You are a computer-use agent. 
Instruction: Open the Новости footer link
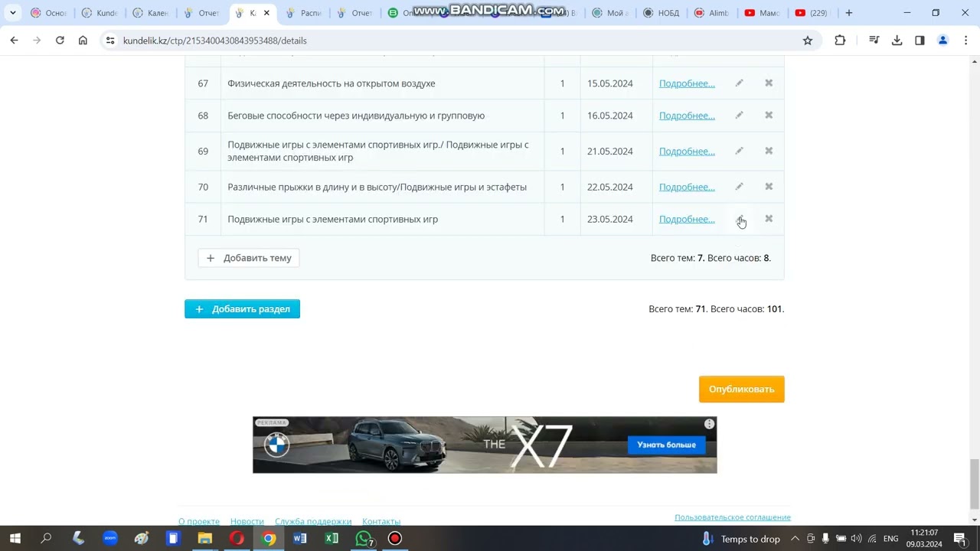pos(247,521)
